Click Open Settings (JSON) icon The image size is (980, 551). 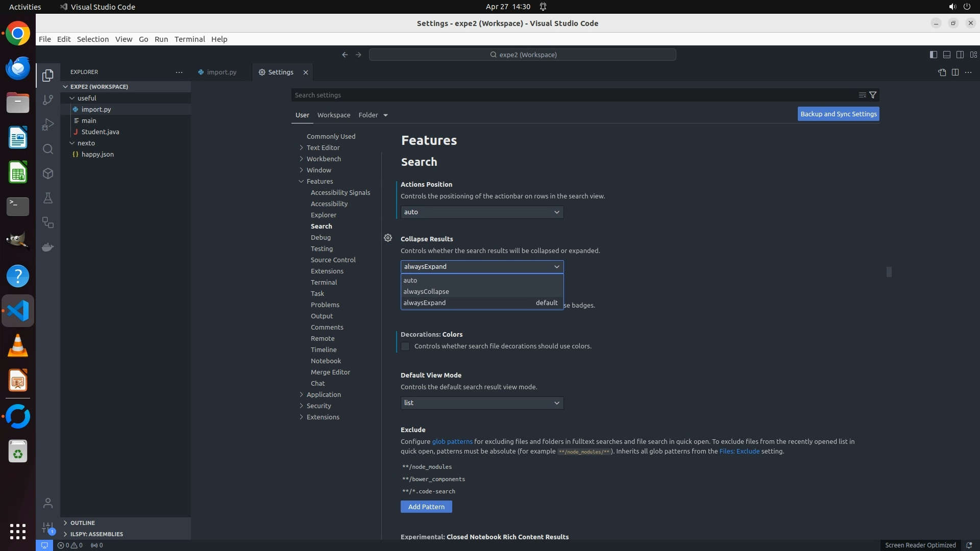point(942,72)
